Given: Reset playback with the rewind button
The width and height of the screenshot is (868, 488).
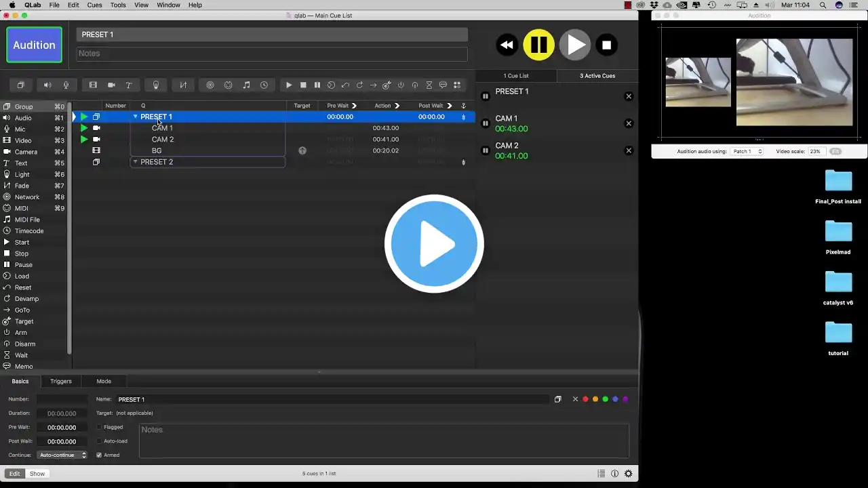Looking at the screenshot, I should [507, 45].
